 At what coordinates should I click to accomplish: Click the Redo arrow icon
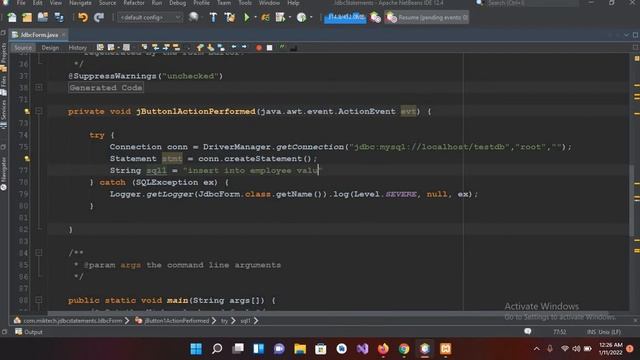coord(99,17)
